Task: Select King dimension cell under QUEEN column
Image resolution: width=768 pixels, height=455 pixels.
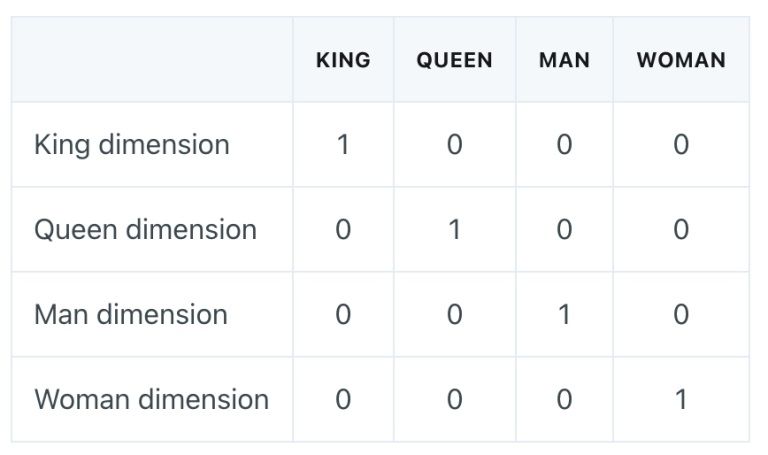Action: 455,145
